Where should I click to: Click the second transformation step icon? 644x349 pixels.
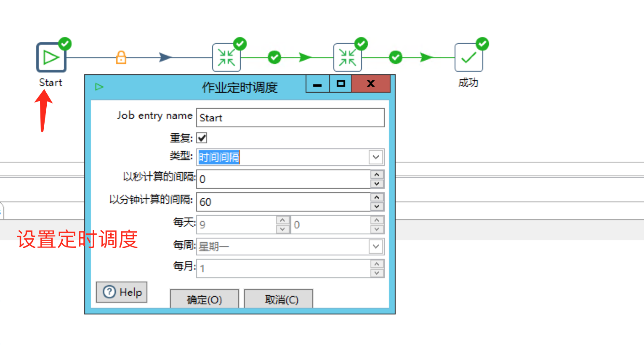coord(348,57)
